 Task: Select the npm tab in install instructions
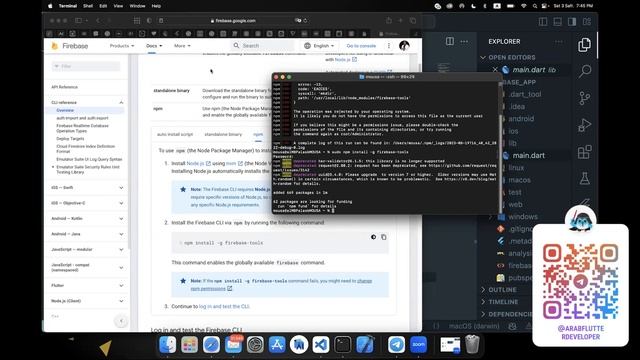[x=258, y=134]
